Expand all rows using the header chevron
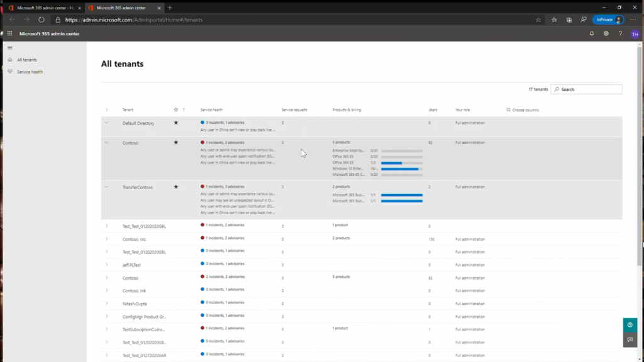Screen dimensions: 644x362 106,109
